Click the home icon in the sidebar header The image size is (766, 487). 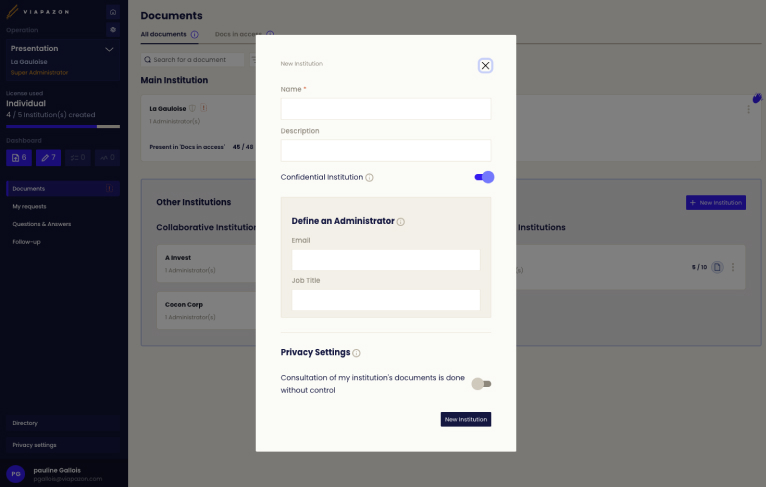113,12
